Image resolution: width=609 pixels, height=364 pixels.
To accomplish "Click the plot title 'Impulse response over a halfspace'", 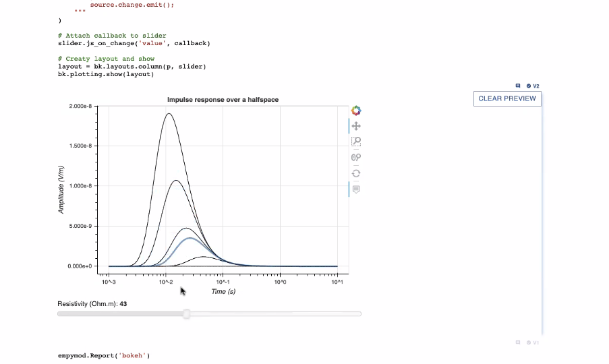I will click(x=223, y=100).
